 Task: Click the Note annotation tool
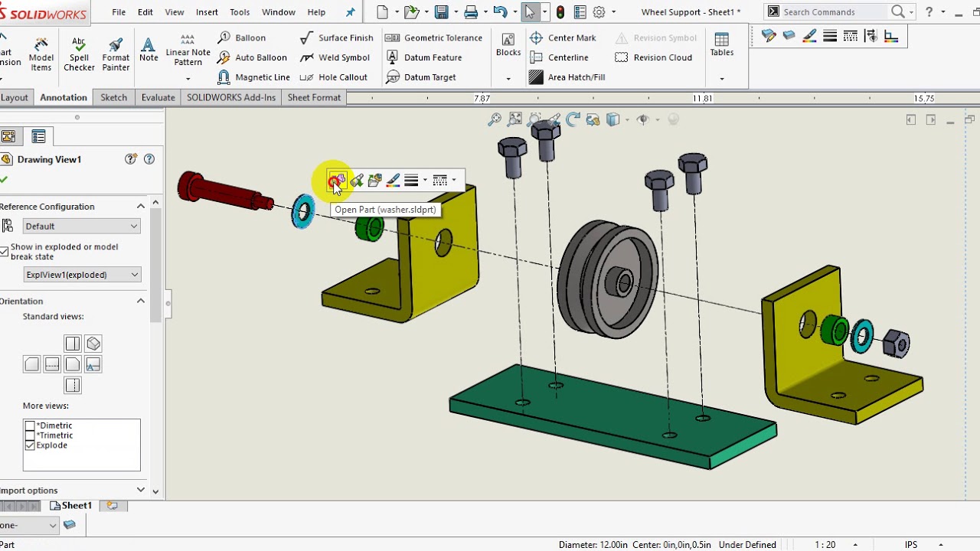tap(149, 49)
